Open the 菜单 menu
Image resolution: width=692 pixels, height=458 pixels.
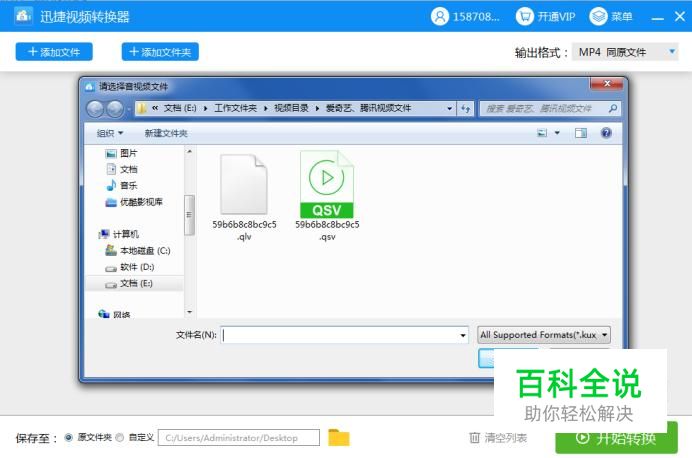[x=611, y=16]
